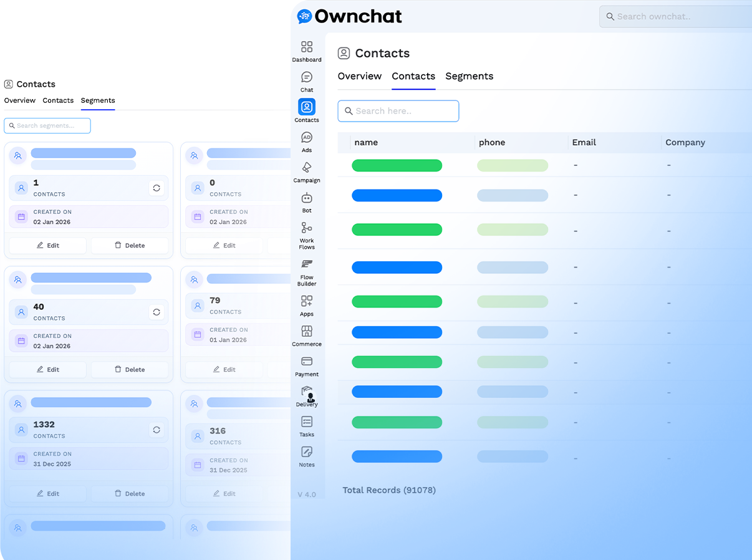Open the Notes icon in sidebar
This screenshot has height=560, width=752.
[x=306, y=452]
